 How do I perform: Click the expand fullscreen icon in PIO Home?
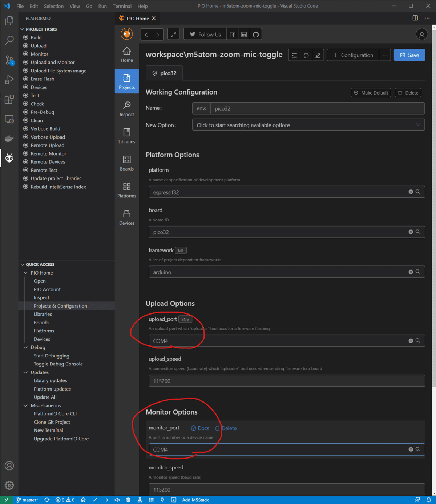[x=174, y=35]
